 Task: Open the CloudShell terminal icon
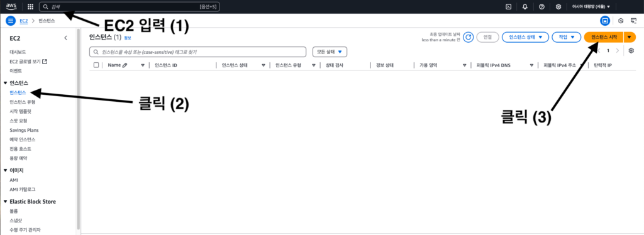coord(508,6)
